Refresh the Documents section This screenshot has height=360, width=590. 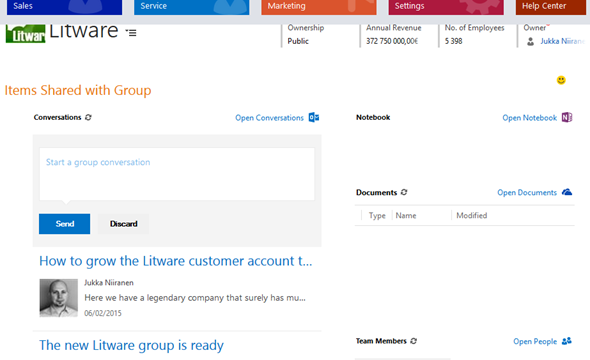click(404, 192)
